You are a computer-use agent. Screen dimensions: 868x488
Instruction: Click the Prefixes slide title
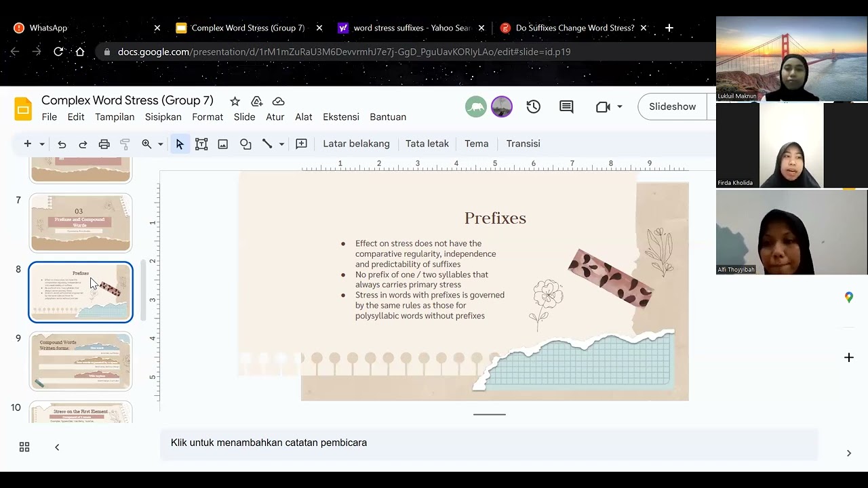tap(495, 218)
